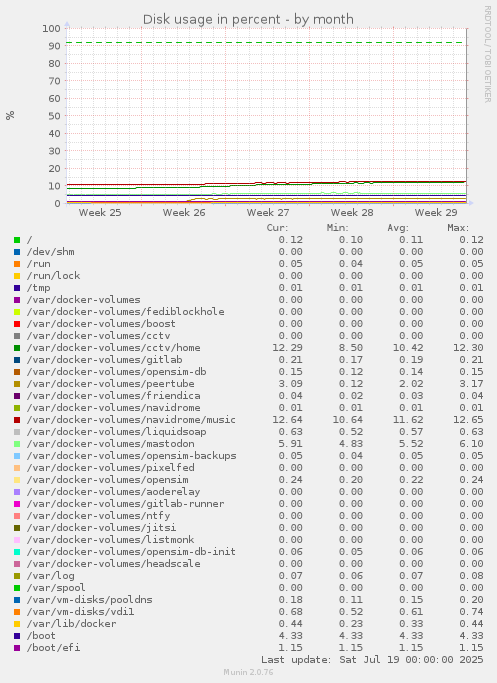Image resolution: width=497 pixels, height=683 pixels.
Task: Click the '/var/spool' legend label
Action: pos(56,588)
